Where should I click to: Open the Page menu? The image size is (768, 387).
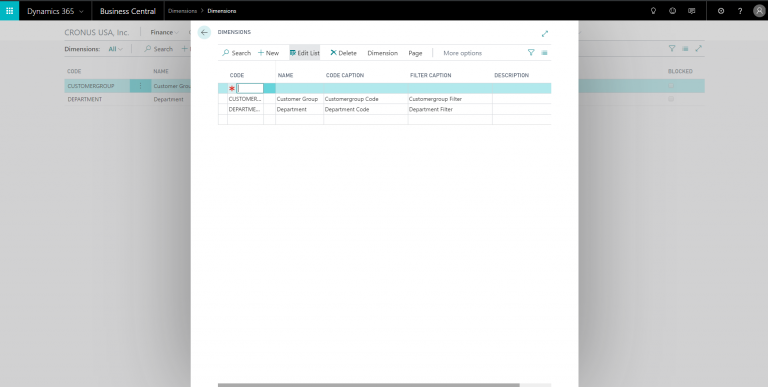415,53
